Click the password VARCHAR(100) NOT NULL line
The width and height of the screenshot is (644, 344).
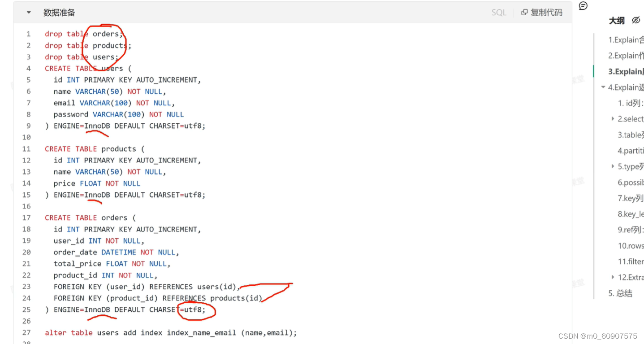click(119, 114)
